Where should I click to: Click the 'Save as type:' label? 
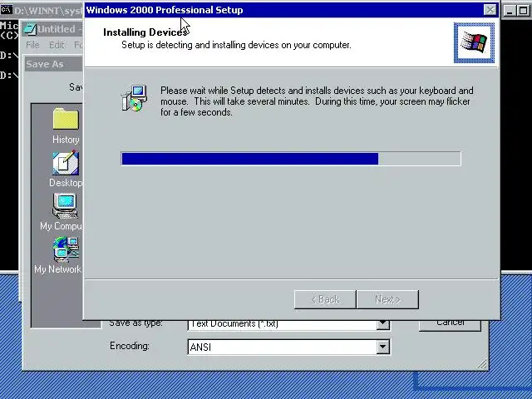coord(135,323)
